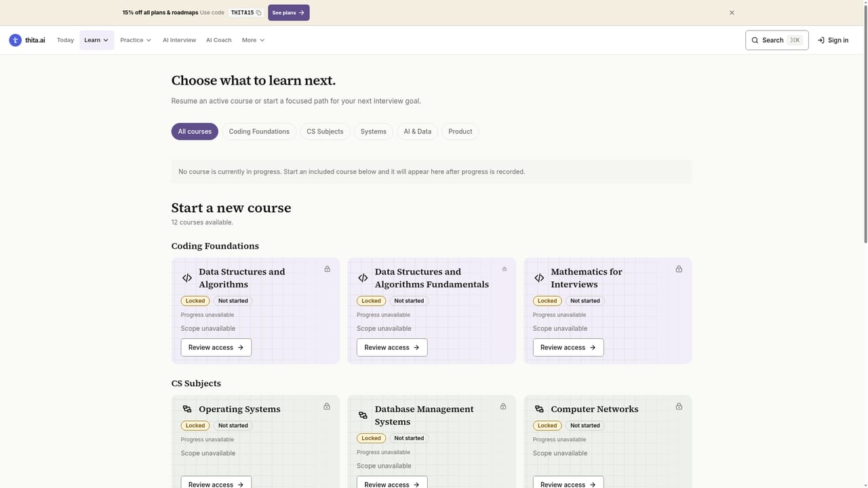Open the Search box

click(776, 40)
